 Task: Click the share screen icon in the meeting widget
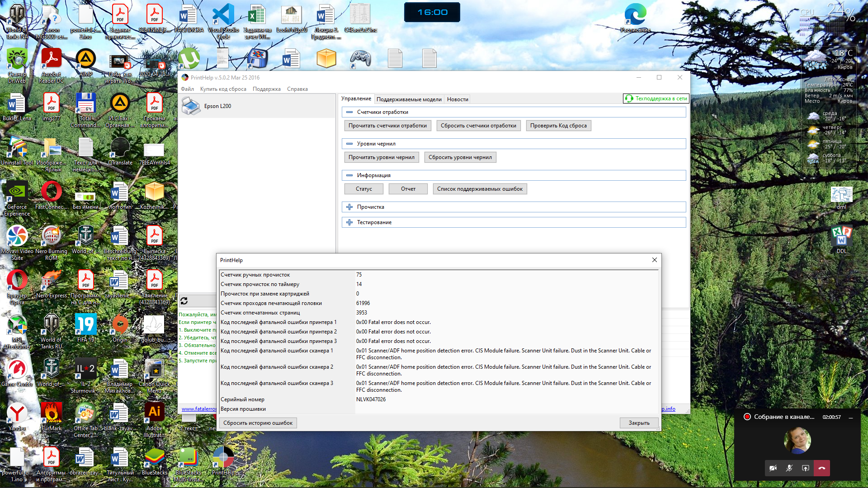click(806, 468)
